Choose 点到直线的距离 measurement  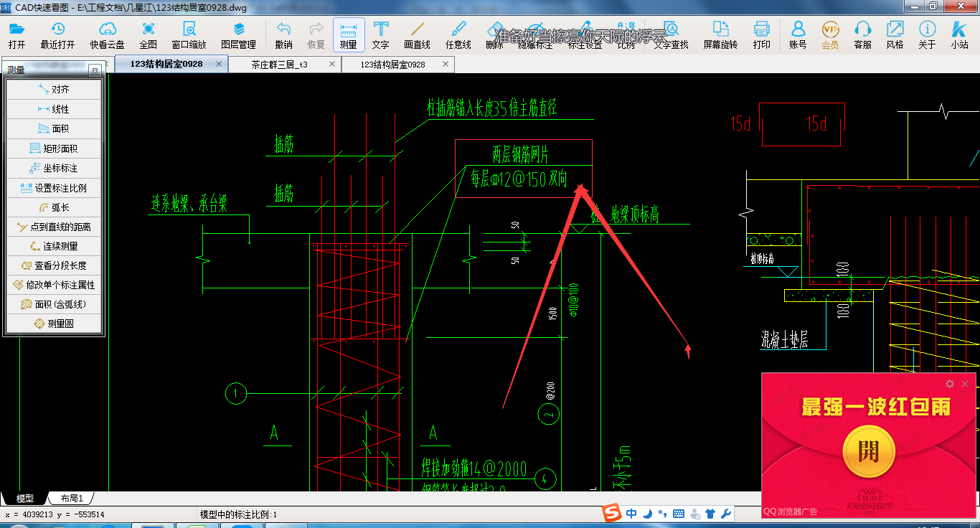click(x=54, y=227)
